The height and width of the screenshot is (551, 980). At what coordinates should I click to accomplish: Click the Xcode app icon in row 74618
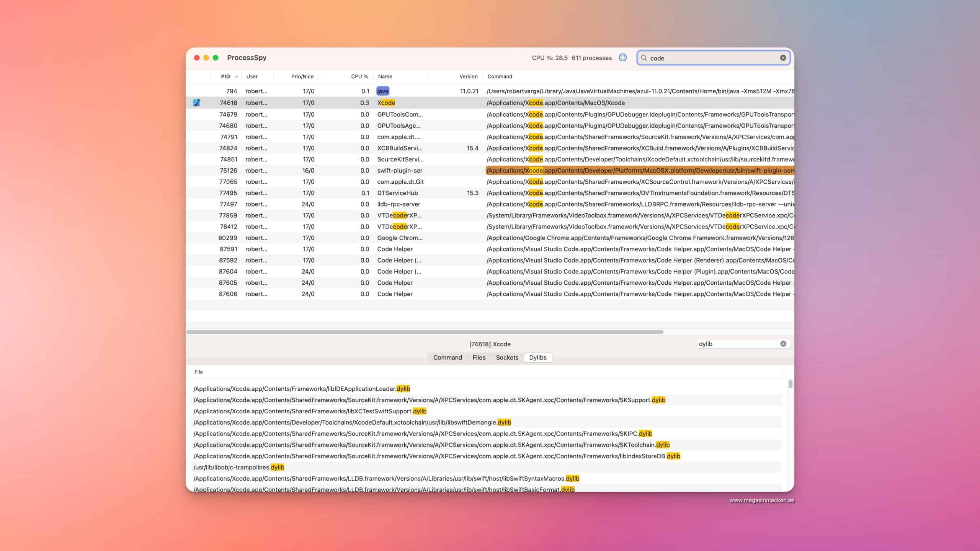click(196, 103)
